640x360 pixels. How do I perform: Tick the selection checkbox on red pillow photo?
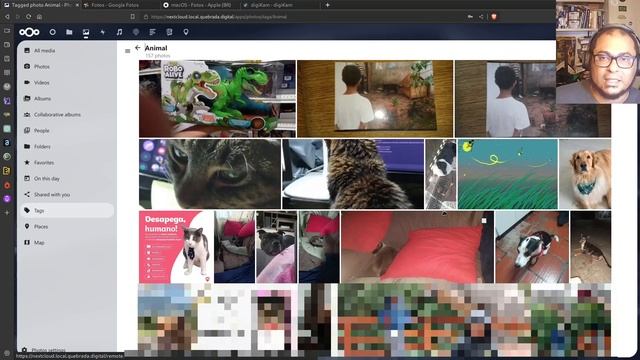(484, 220)
